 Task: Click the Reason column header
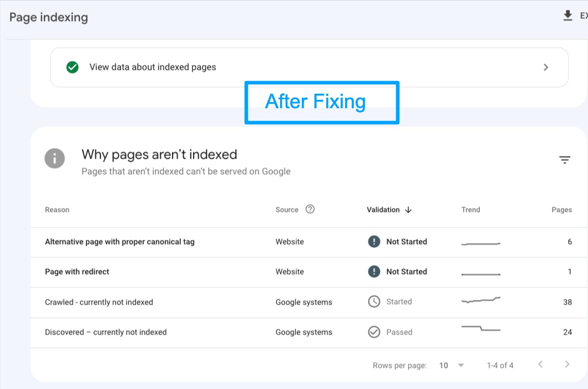click(x=57, y=210)
